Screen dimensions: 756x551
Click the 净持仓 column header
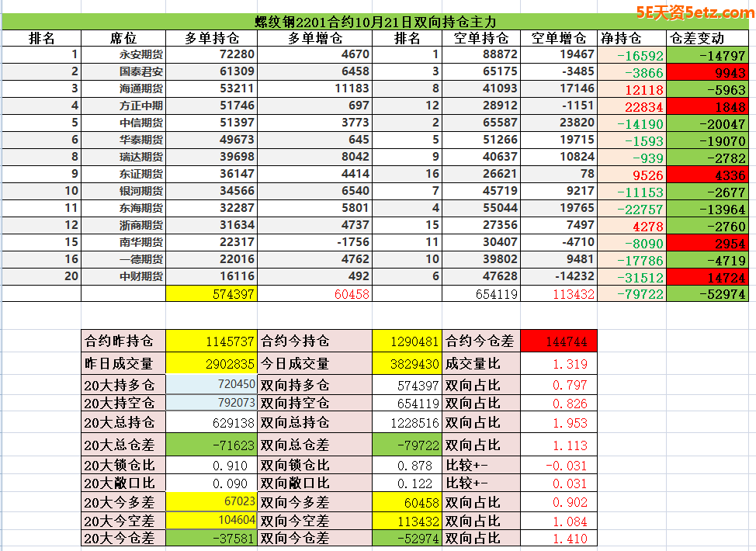(632, 38)
